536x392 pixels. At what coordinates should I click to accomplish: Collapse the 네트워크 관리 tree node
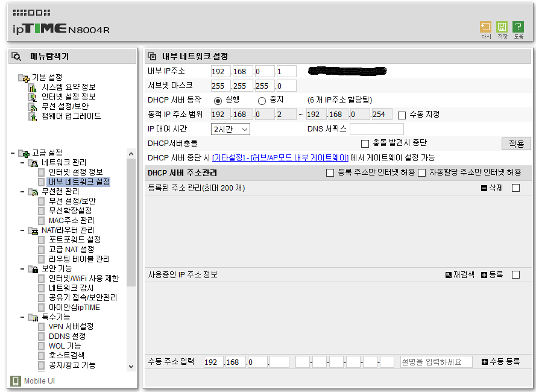[22, 163]
